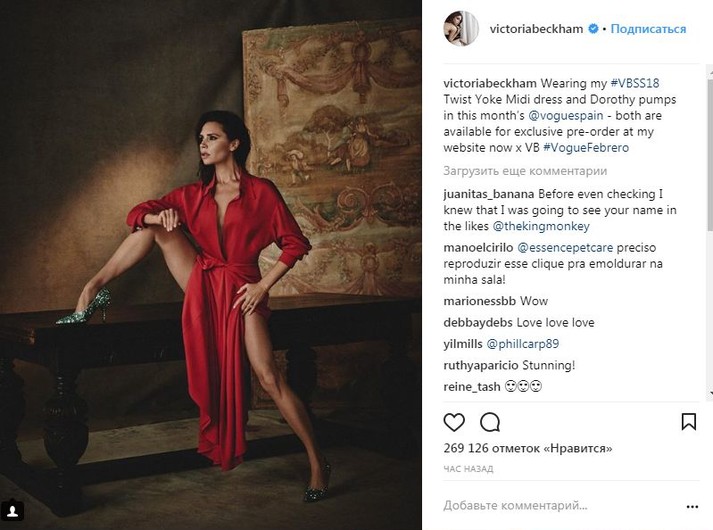Image resolution: width=713 pixels, height=530 pixels.
Task: Like the post with heart icon
Action: (454, 422)
